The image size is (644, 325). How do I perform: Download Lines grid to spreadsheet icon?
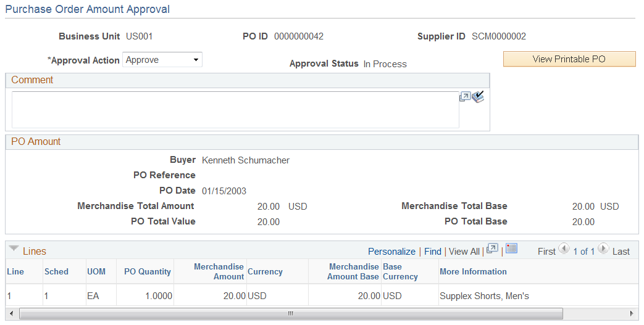coord(511,249)
